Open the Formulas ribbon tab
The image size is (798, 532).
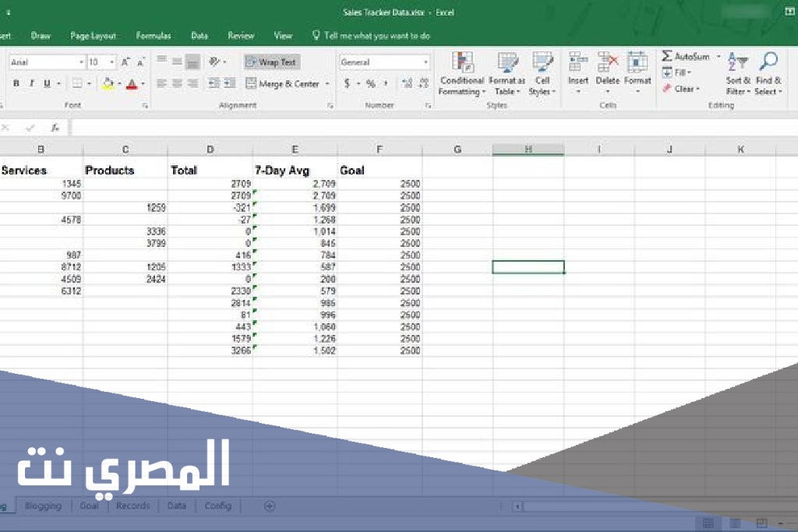pos(154,36)
